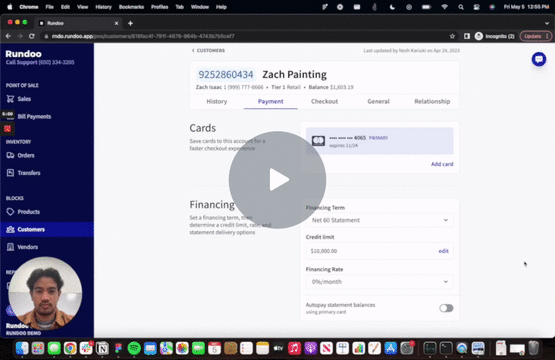The width and height of the screenshot is (555, 360).
Task: Click the red recording stop button
Action: coord(7,129)
